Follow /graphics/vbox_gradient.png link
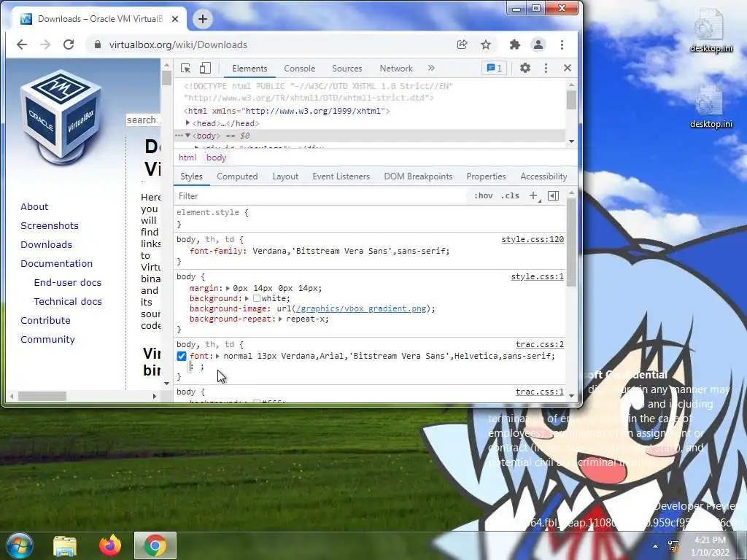747x560 pixels. coord(361,308)
